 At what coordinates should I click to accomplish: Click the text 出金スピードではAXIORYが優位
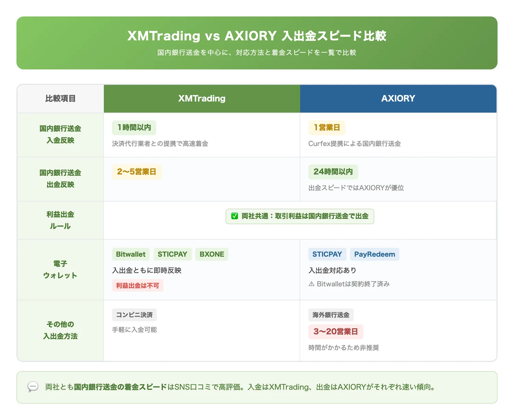pos(356,188)
